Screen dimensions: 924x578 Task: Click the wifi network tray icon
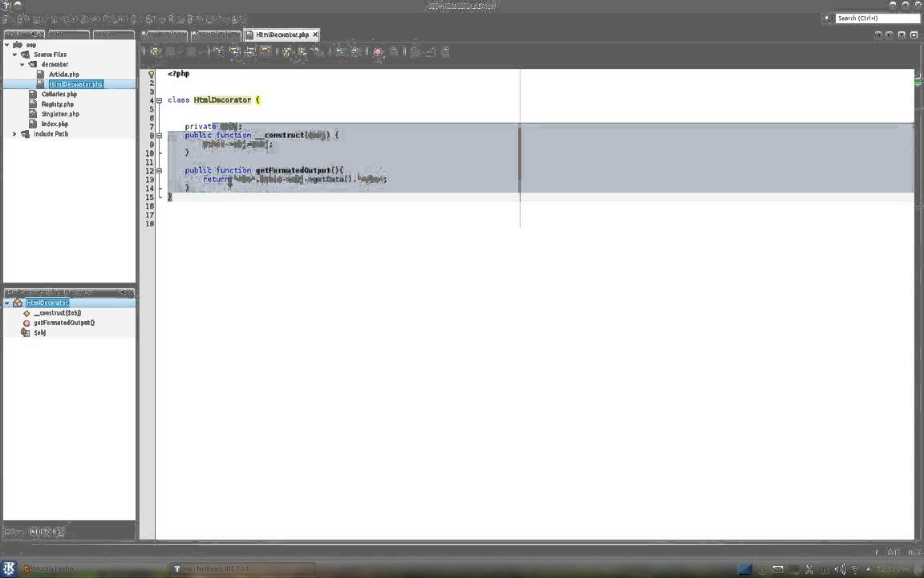coord(855,570)
